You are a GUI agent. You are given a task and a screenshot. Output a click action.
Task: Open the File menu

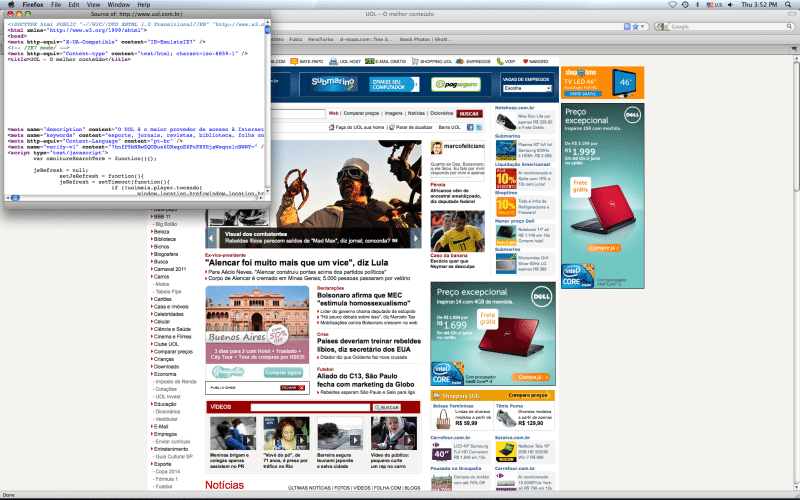click(56, 5)
